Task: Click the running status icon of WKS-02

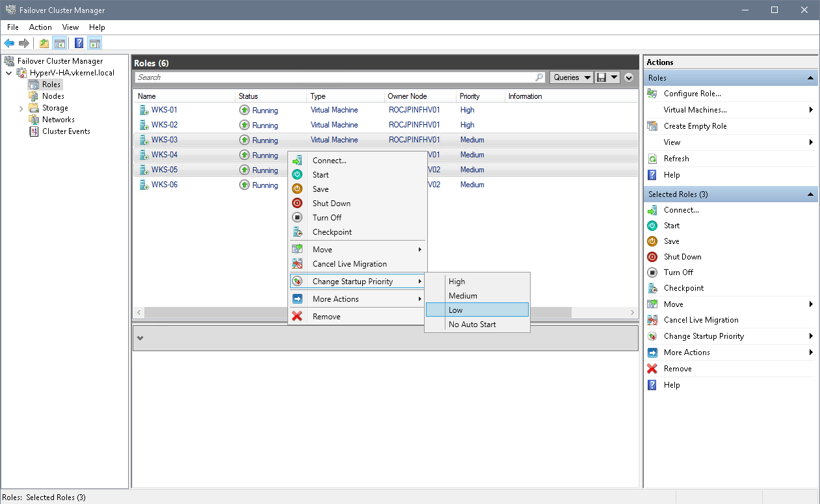Action: [245, 125]
